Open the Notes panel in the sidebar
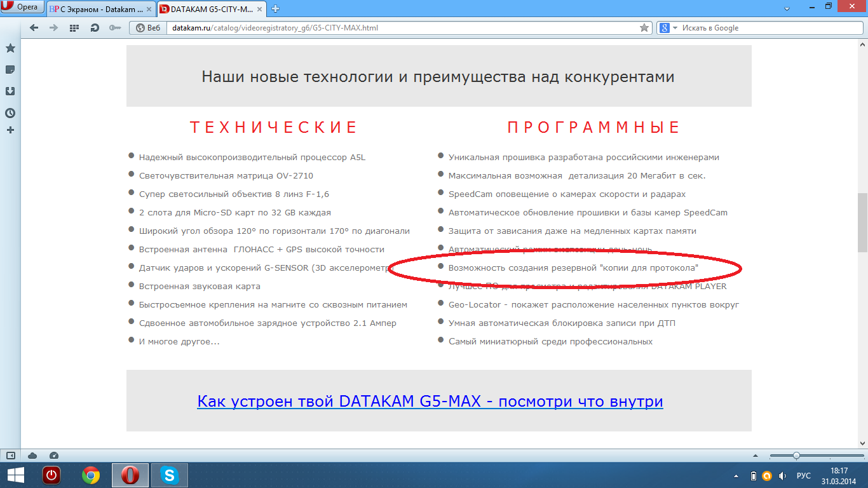Viewport: 868px width, 488px height. (10, 70)
